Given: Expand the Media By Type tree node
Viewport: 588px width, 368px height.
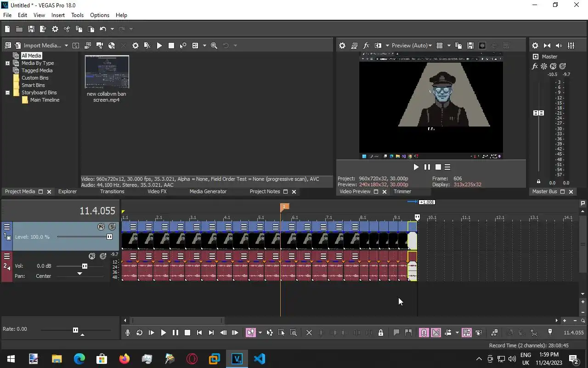Looking at the screenshot, I should (7, 63).
